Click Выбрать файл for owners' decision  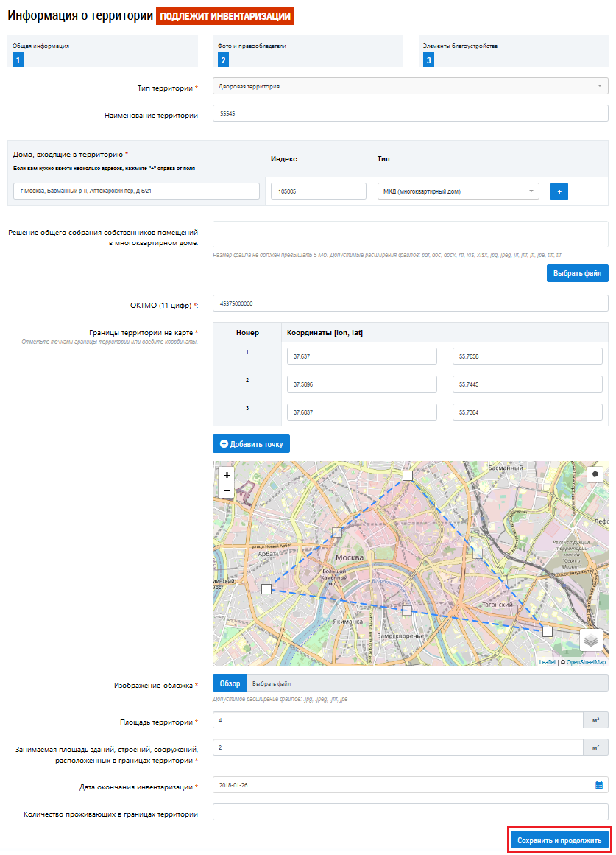[577, 273]
